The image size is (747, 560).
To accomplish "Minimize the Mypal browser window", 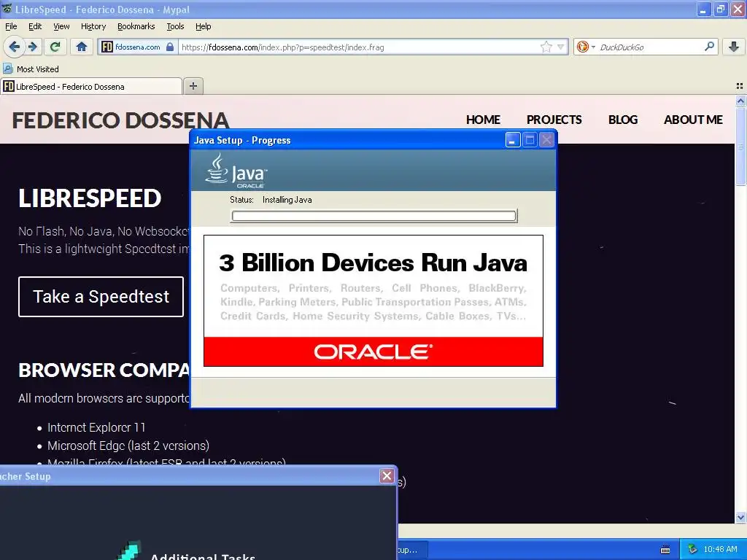I will click(703, 9).
